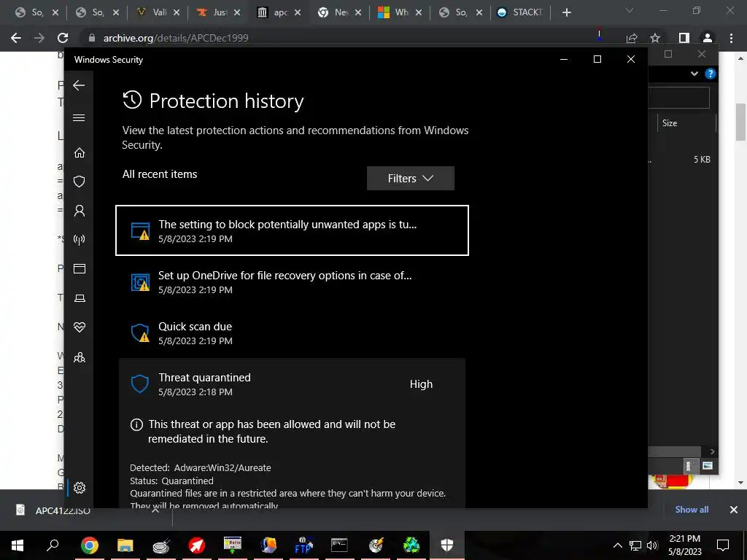Open the potentially unwanted apps setting item
747x560 pixels.
coord(292,230)
